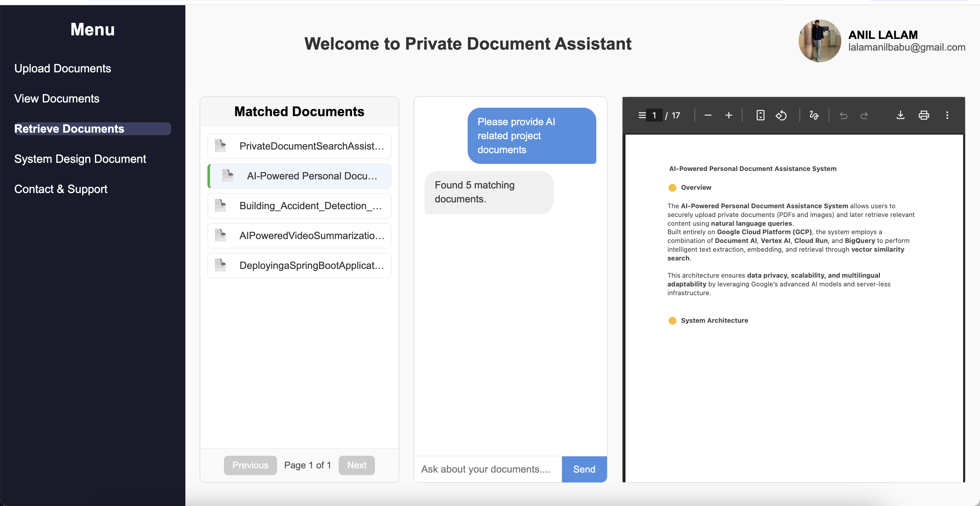Click the redo arrow in PDF toolbar
Viewport: 980px width, 506px height.
(864, 115)
